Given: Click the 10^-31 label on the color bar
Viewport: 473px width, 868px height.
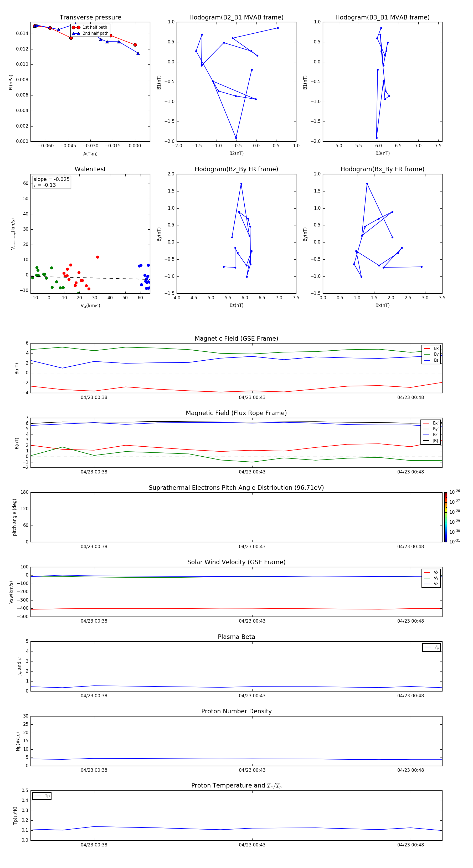Looking at the screenshot, I should point(455,542).
